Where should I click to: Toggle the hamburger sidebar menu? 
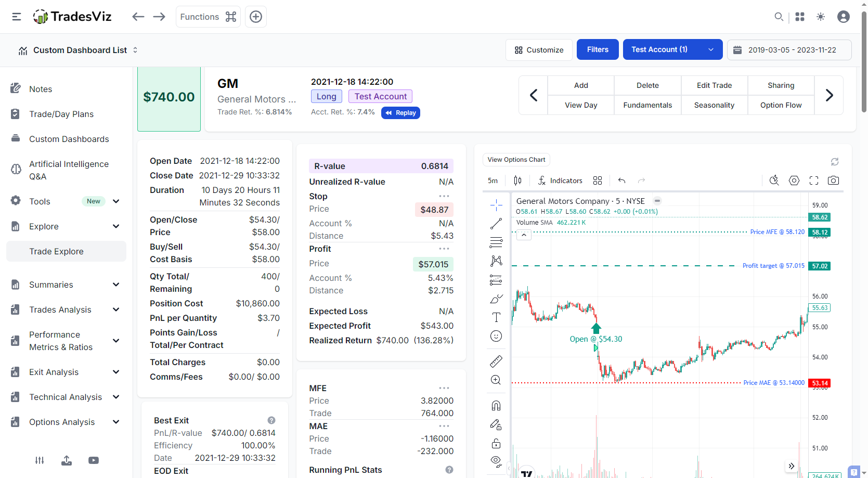17,17
